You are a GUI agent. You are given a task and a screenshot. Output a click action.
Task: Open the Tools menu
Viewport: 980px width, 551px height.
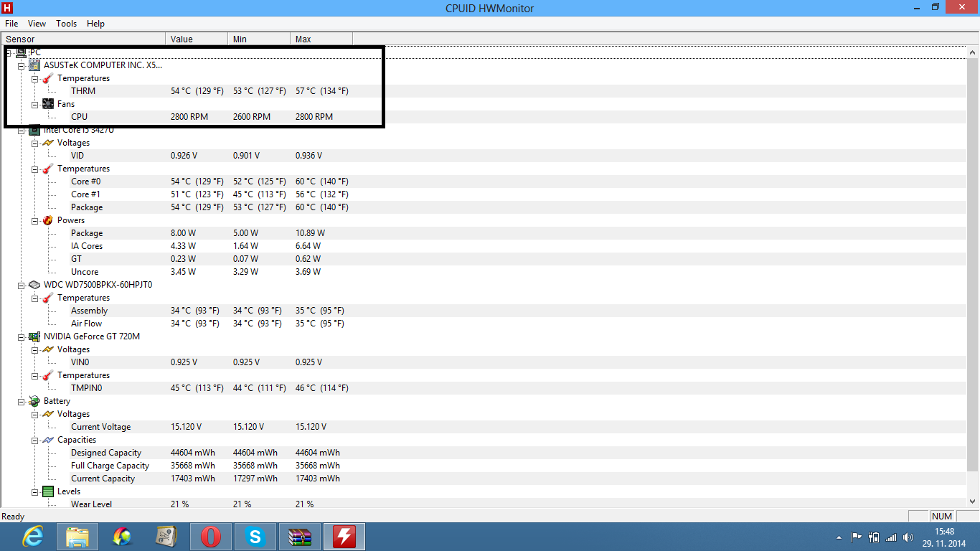click(x=66, y=24)
